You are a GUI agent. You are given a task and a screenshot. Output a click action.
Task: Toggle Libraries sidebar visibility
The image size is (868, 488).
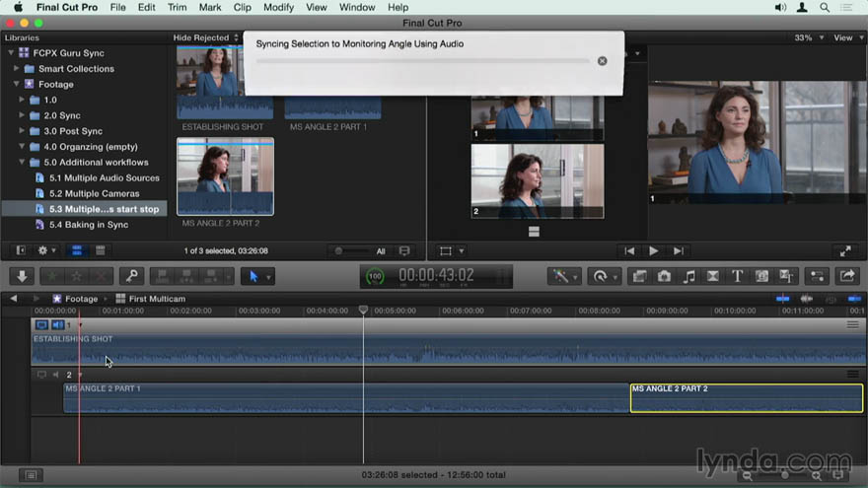click(21, 250)
